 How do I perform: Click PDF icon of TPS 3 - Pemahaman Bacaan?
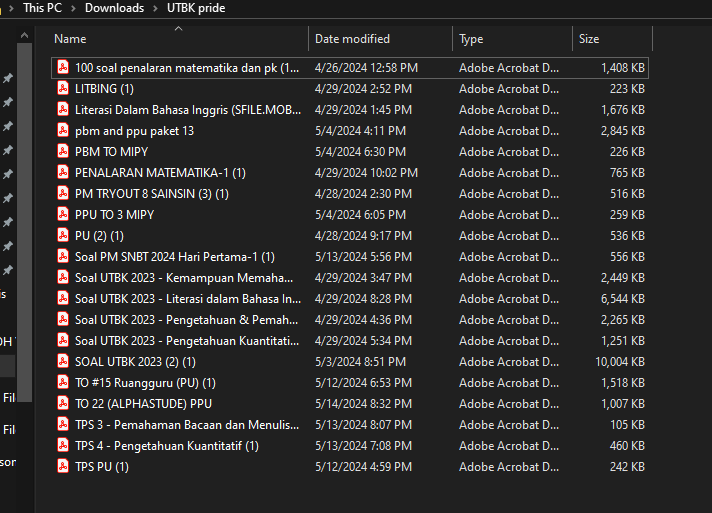63,424
